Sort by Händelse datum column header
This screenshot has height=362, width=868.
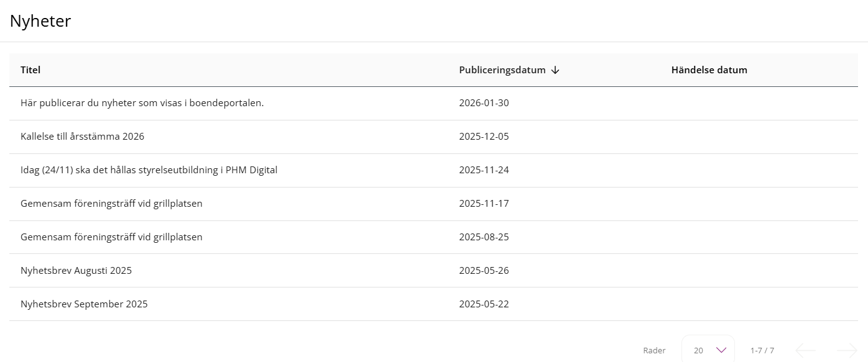point(709,70)
